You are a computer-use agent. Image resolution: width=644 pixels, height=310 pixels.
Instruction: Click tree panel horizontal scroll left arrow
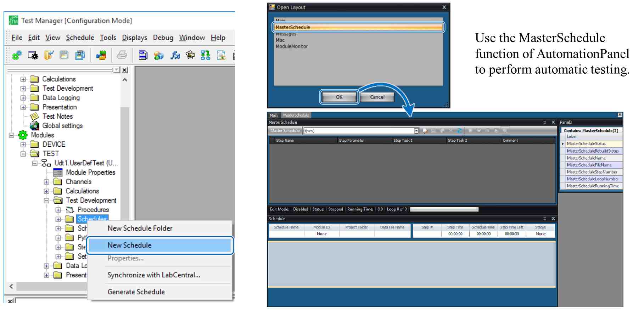tap(11, 286)
